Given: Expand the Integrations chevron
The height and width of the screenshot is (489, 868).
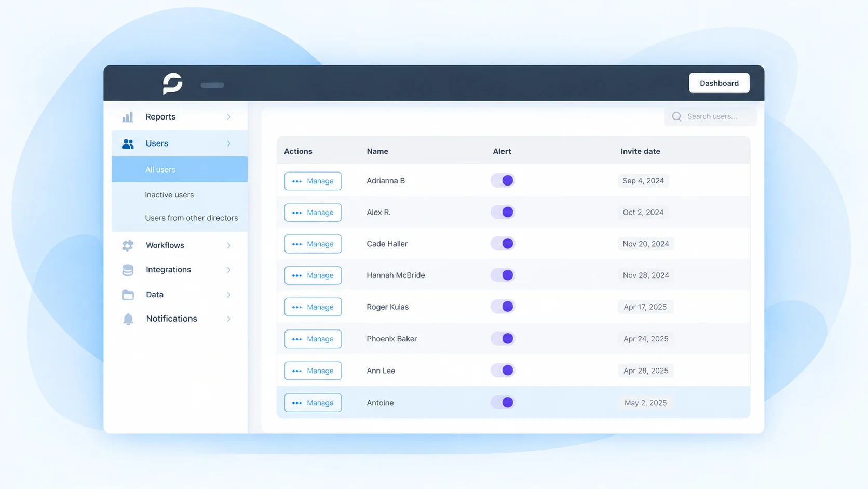Looking at the screenshot, I should click(x=228, y=270).
